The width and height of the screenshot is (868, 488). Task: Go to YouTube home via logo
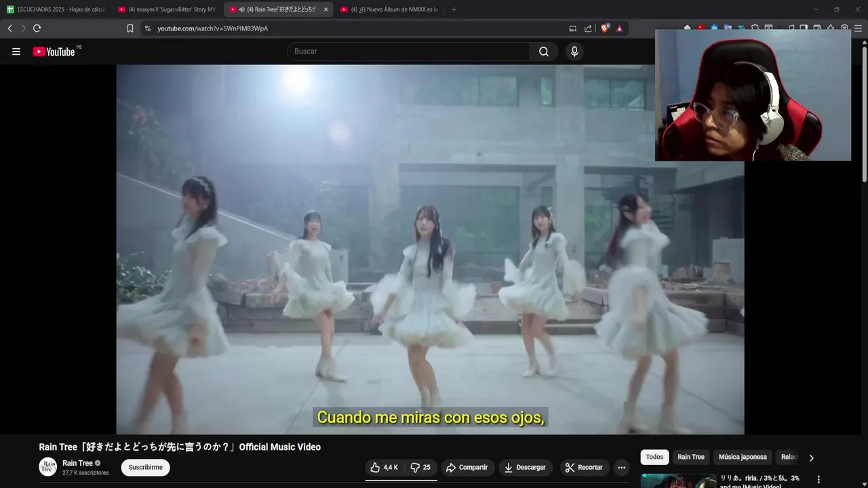click(54, 52)
